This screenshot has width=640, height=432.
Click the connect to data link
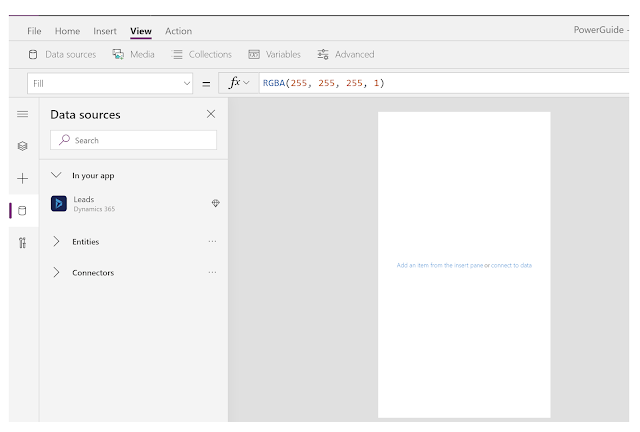[x=511, y=265]
